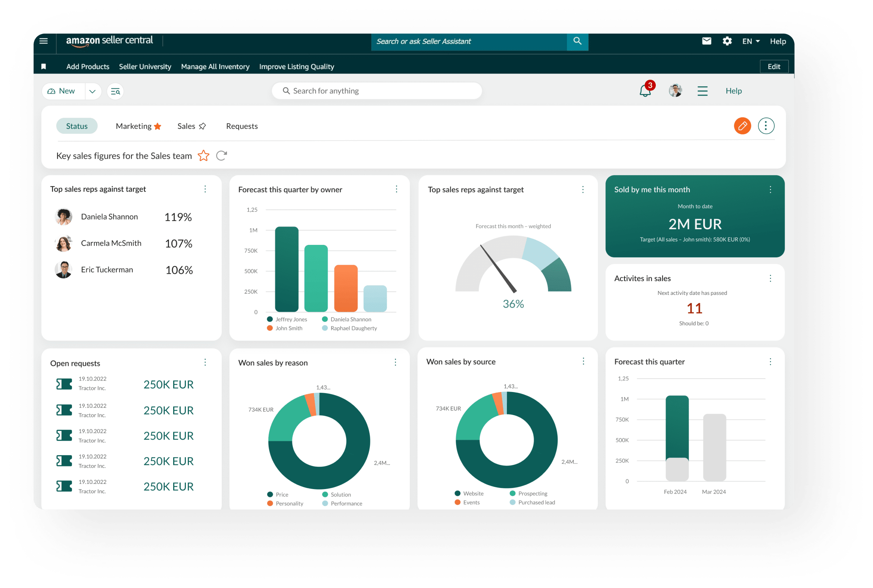Click the bookmark icon in the favorites bar
The width and height of the screenshot is (873, 588).
tap(43, 66)
